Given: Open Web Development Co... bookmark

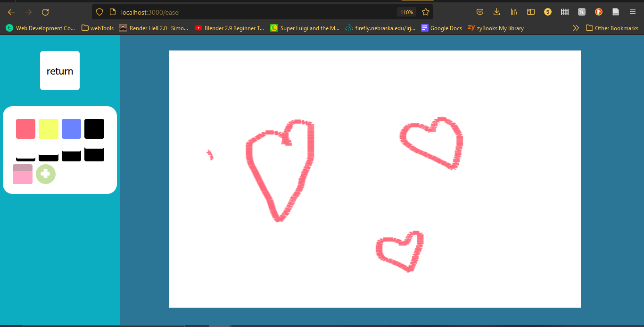Looking at the screenshot, I should [41, 28].
